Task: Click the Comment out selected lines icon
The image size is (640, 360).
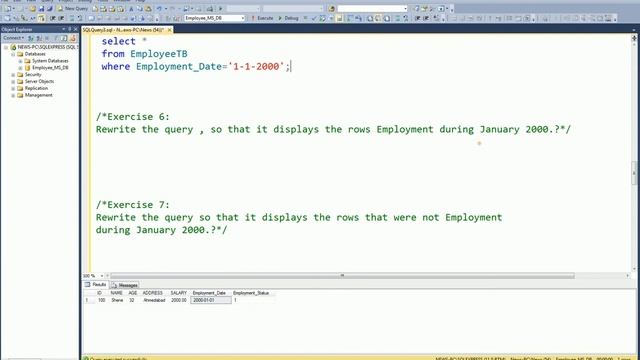Action: [x=398, y=18]
